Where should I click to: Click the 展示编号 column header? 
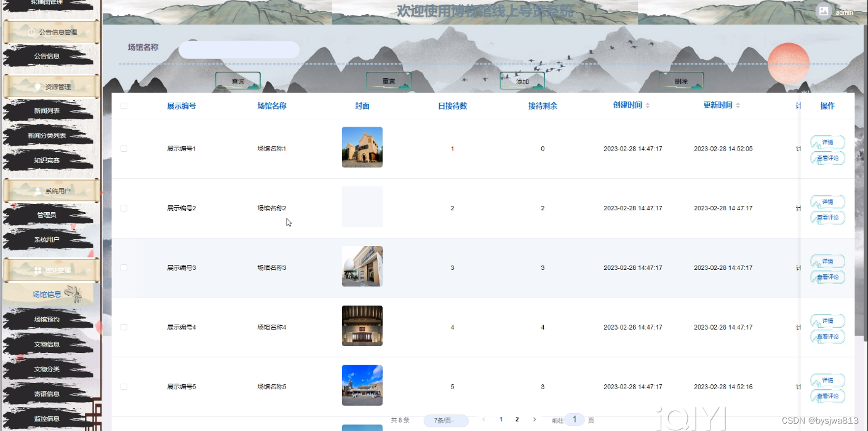181,106
